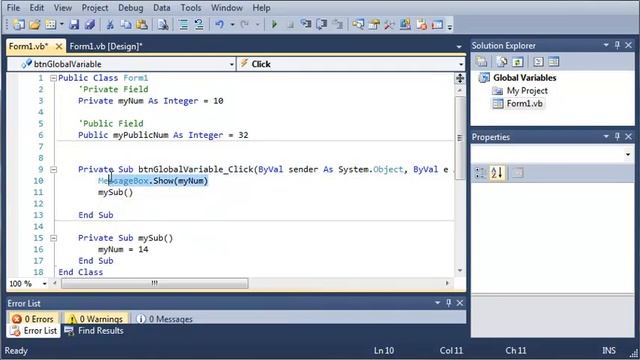The width and height of the screenshot is (640, 360).
Task: Select My Project in Solution Explorer
Action: point(527,91)
